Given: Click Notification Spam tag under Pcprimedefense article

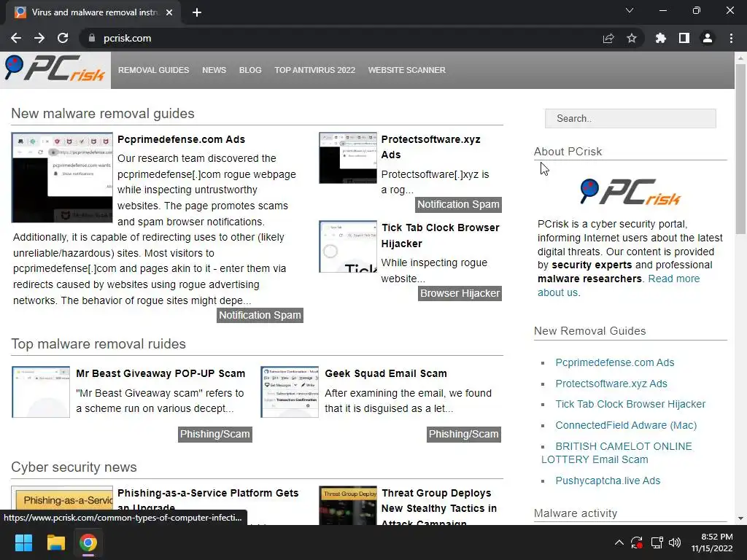Looking at the screenshot, I should [x=260, y=315].
